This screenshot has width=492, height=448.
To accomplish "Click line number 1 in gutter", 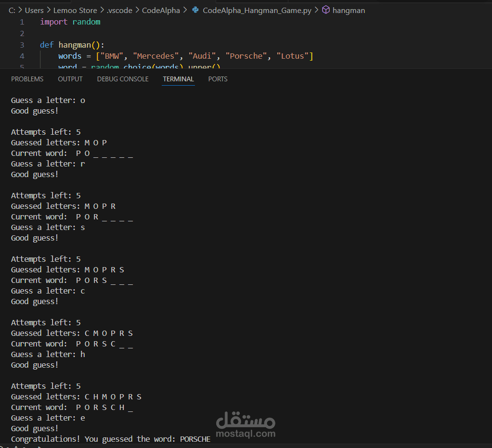I will coord(22,22).
